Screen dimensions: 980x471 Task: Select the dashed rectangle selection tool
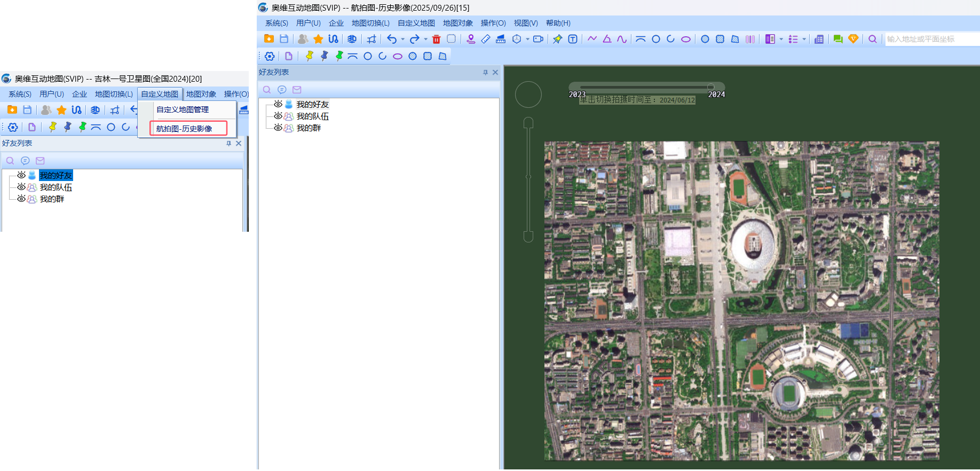pyautogui.click(x=451, y=39)
